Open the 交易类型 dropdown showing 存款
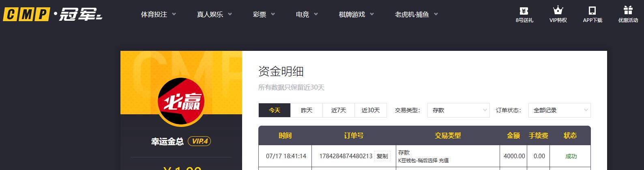 (x=458, y=110)
